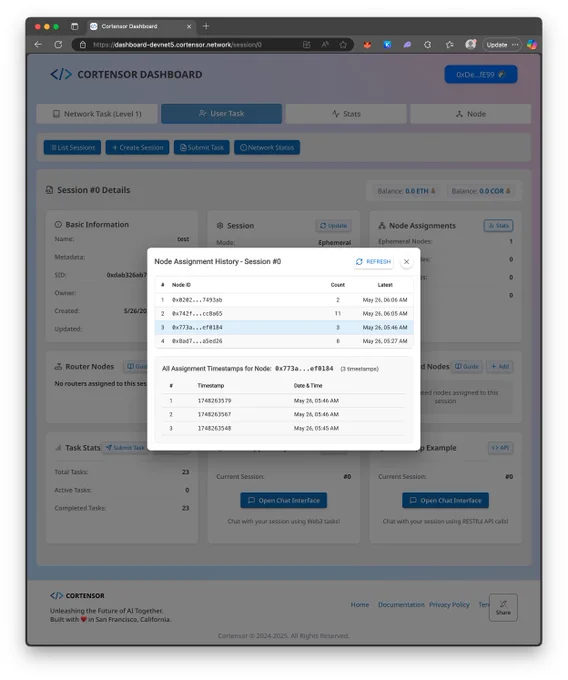This screenshot has height=680, width=568.
Task: Select node row 0x8ad7...a5ed26
Action: click(284, 341)
